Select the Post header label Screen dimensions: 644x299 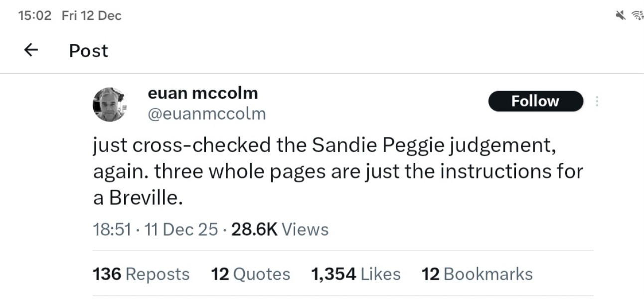pyautogui.click(x=88, y=50)
